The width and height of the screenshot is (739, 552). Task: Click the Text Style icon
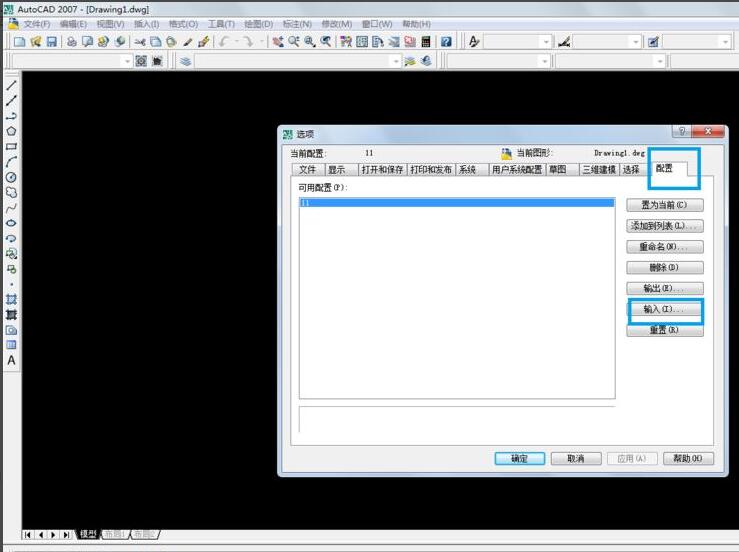pos(474,42)
